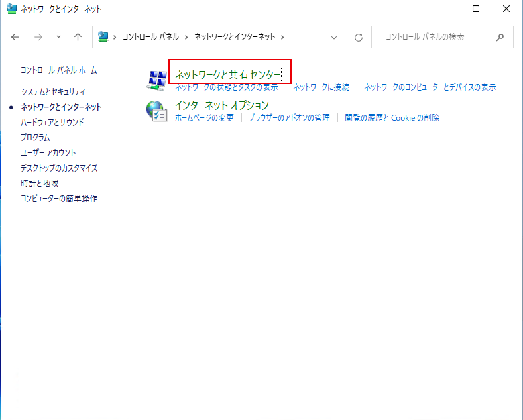Click the Network and Sharing Center icon

(156, 80)
